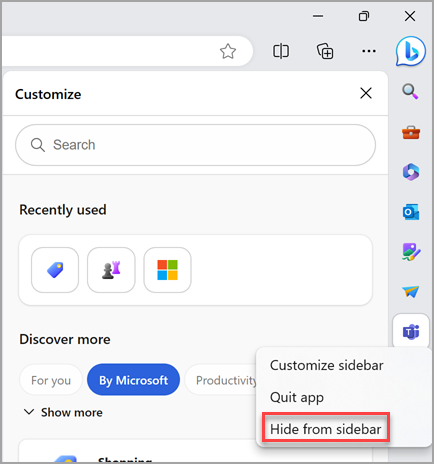434x464 pixels.
Task: Select the By Microsoft category
Action: click(x=133, y=380)
